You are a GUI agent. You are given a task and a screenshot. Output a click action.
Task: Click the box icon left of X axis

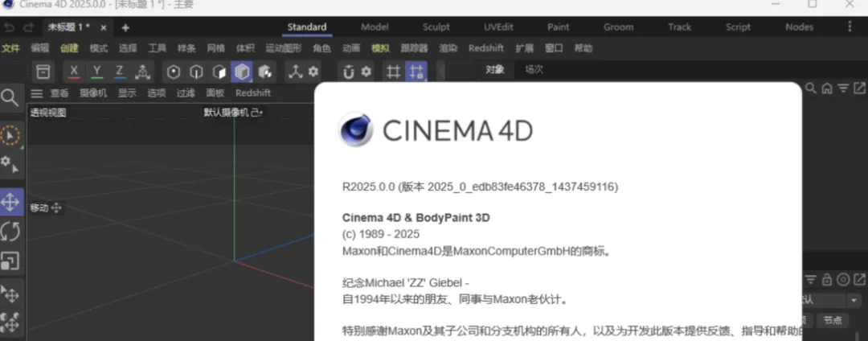coord(43,72)
